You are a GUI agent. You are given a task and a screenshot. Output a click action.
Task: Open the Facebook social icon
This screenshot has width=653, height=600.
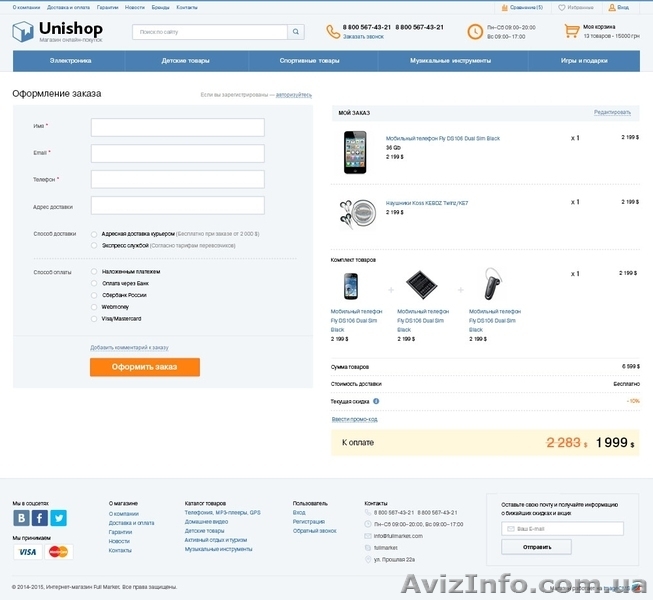40,518
